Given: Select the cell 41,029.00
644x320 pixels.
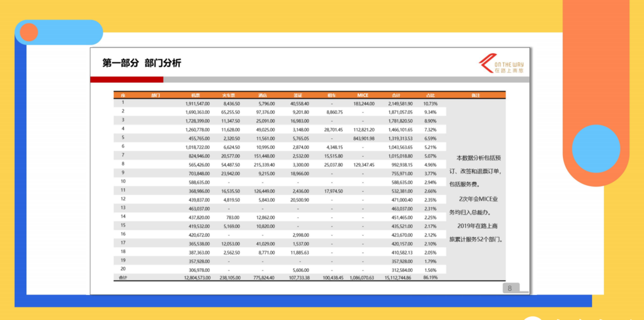Looking at the screenshot, I should point(265,244).
